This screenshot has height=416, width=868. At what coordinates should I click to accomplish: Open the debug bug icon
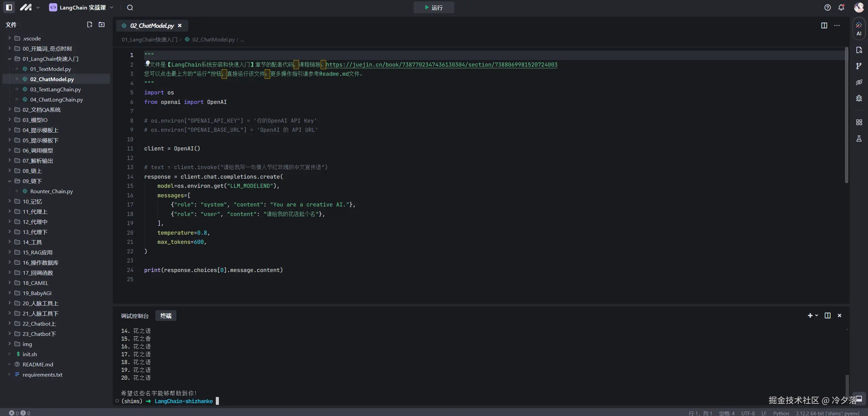pyautogui.click(x=859, y=98)
